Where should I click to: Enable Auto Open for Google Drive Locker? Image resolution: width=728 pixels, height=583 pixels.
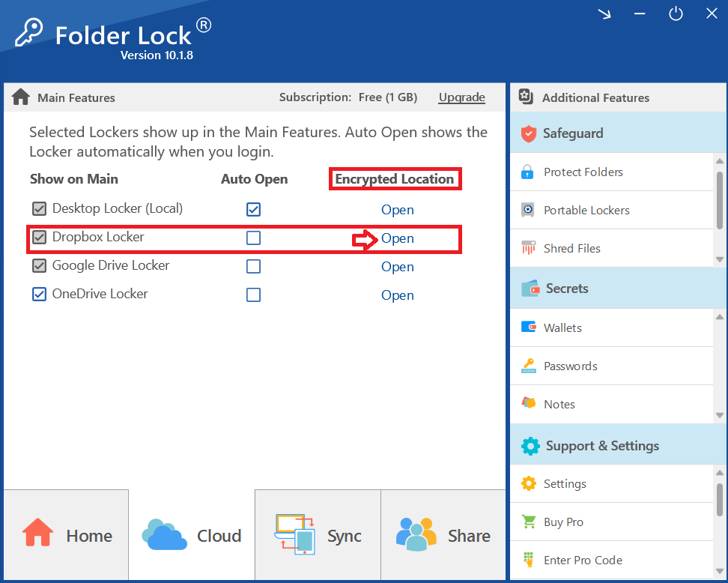(253, 266)
